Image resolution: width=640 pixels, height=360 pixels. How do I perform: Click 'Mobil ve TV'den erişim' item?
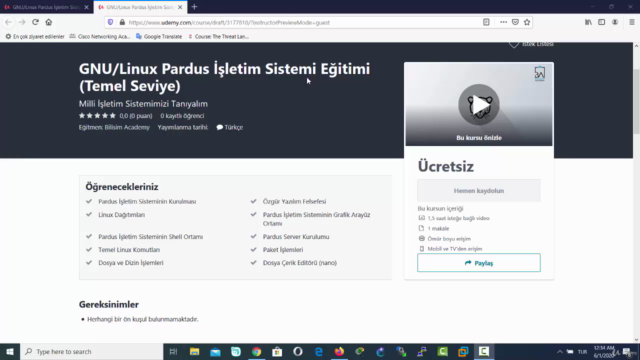[455, 249]
